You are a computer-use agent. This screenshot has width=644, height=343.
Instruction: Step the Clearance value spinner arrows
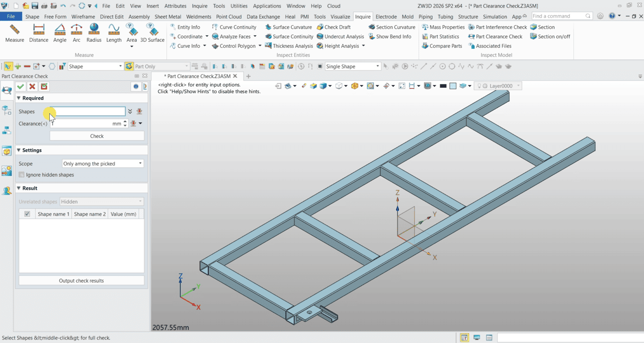pos(125,123)
